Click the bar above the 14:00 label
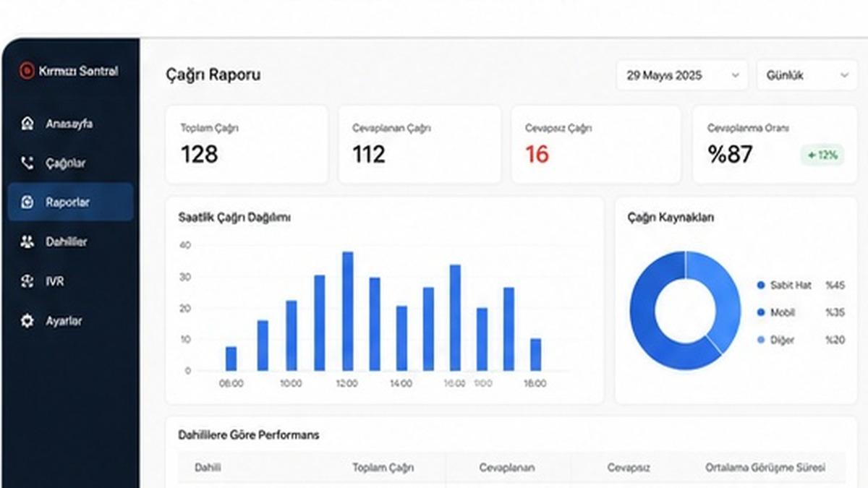 (401, 338)
